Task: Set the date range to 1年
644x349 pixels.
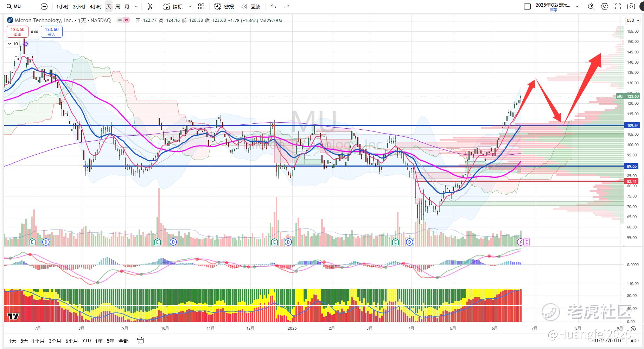Action: point(99,341)
